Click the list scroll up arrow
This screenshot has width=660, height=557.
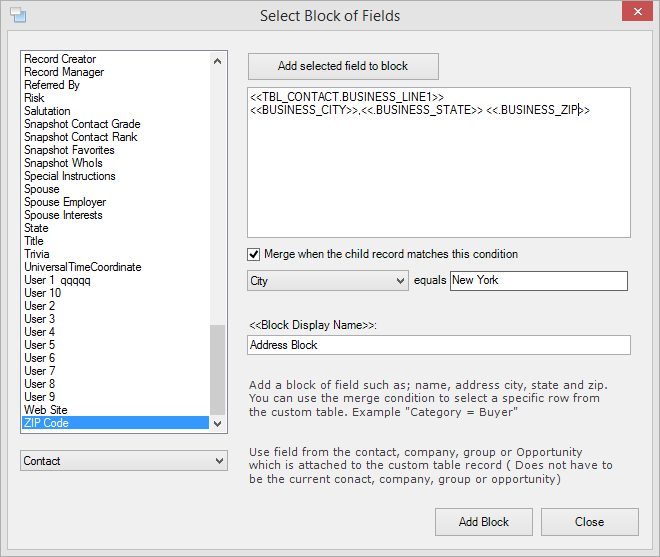[x=217, y=61]
